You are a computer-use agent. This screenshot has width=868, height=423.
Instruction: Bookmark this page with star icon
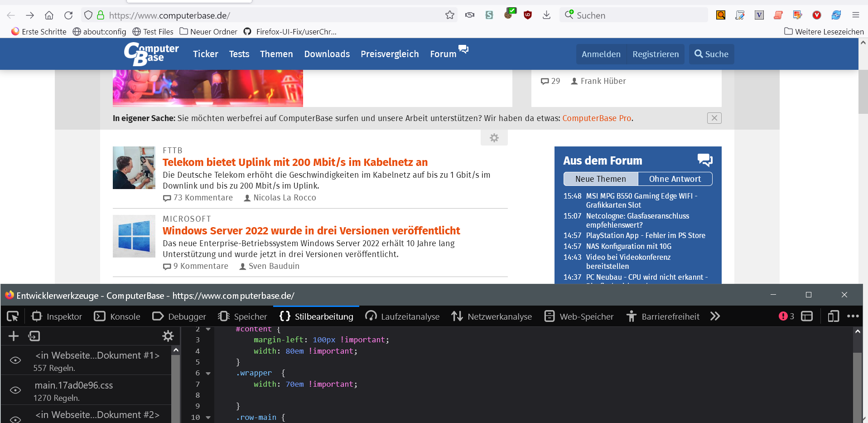[x=449, y=15]
